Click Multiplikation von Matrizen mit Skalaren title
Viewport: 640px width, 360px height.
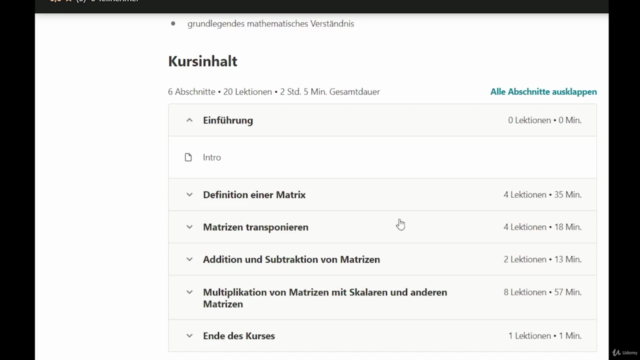pyautogui.click(x=325, y=298)
